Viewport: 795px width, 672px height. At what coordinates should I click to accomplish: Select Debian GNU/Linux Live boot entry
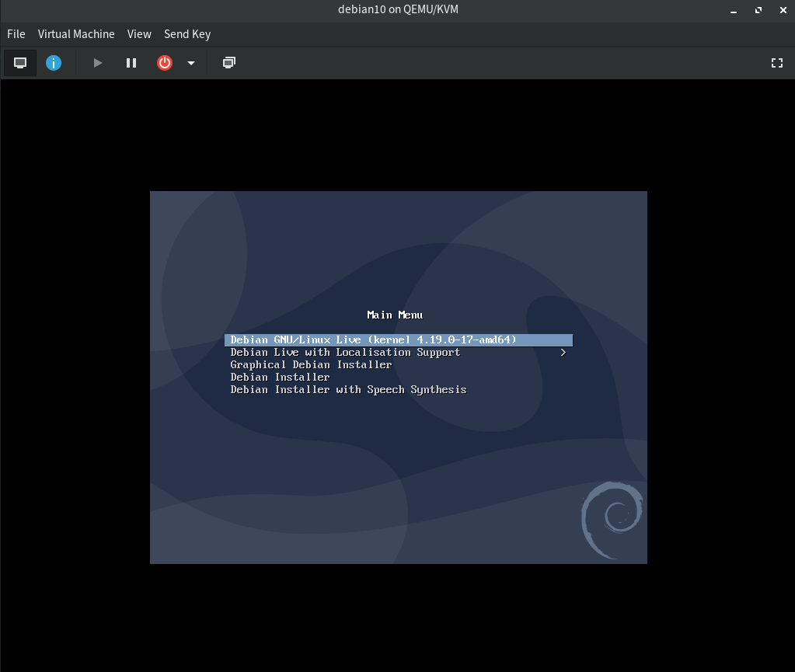(x=373, y=340)
